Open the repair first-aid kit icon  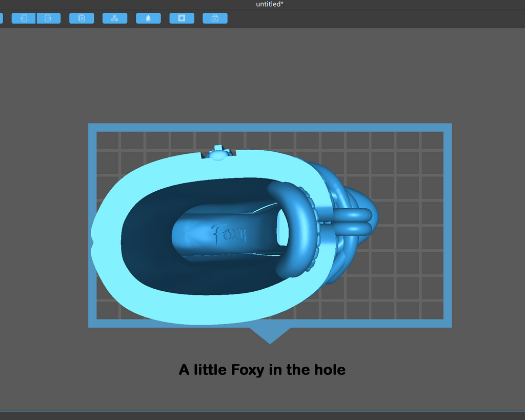click(x=215, y=18)
